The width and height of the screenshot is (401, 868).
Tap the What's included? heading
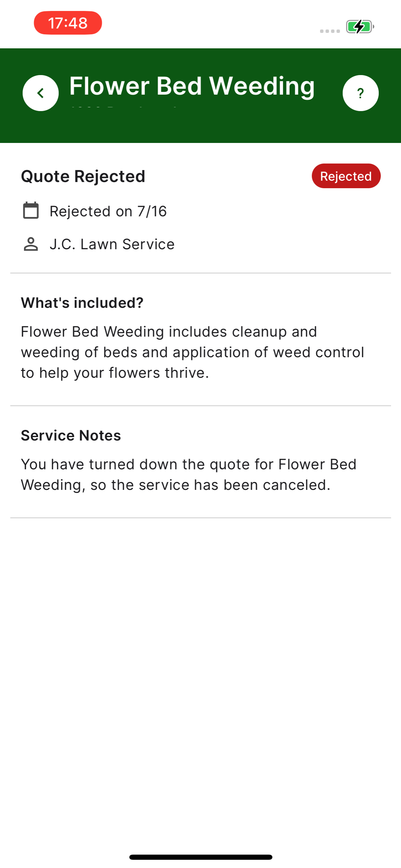click(82, 303)
